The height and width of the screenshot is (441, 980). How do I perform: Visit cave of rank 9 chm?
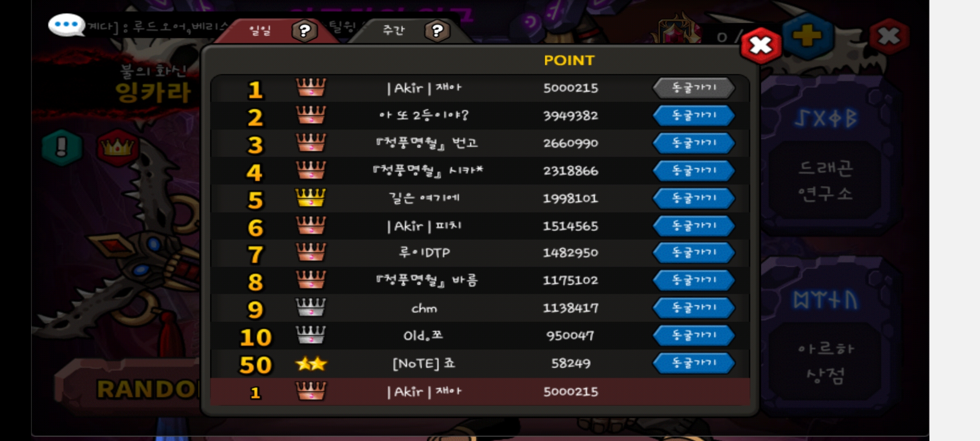click(694, 308)
